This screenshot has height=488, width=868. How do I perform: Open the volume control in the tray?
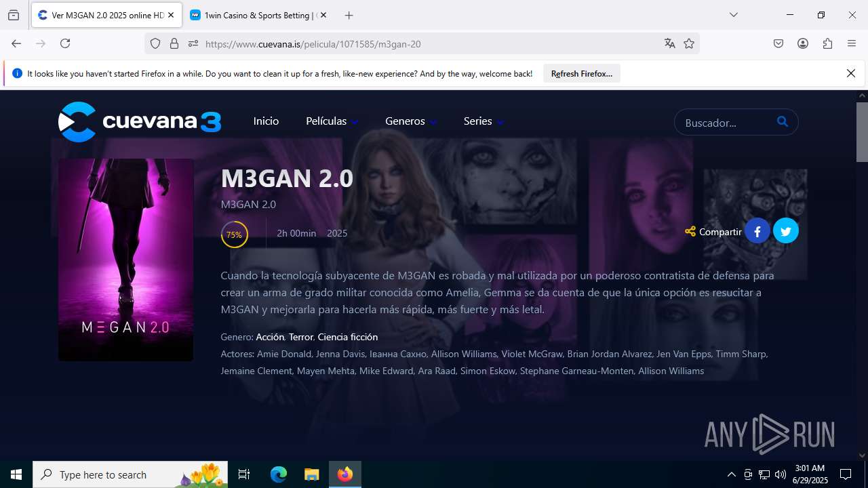(x=781, y=474)
